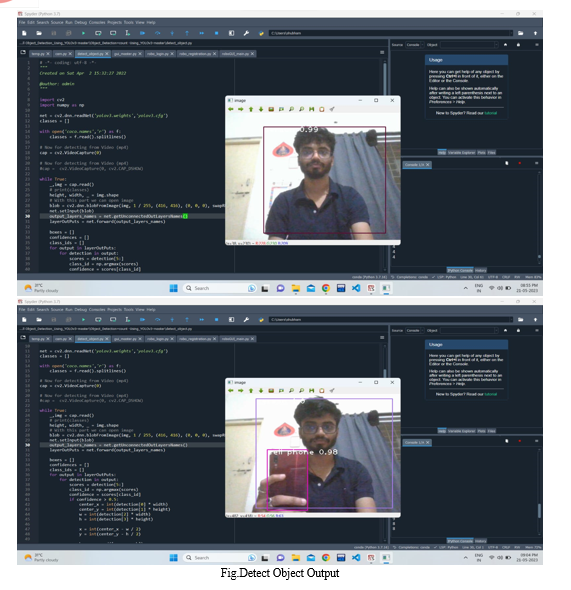This screenshot has width=571, height=590.
Task: Open the Source Console dropdown in the upper Help pane
Action: [415, 45]
